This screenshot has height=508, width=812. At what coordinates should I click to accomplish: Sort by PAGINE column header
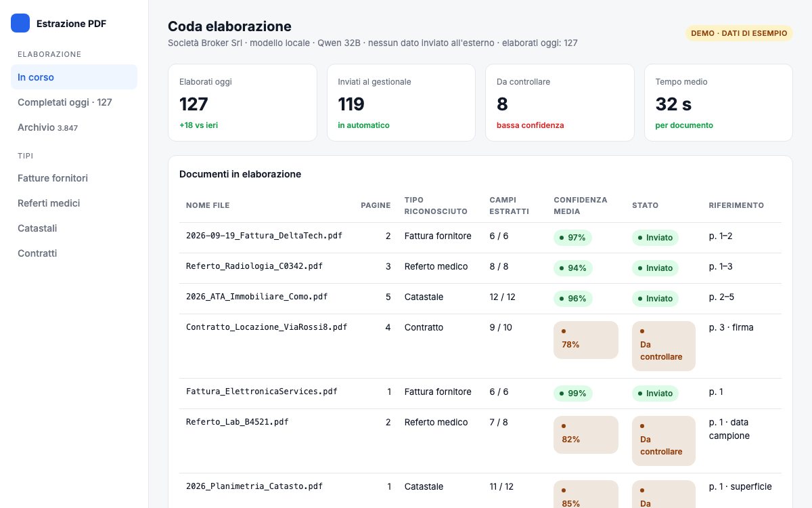coord(376,205)
